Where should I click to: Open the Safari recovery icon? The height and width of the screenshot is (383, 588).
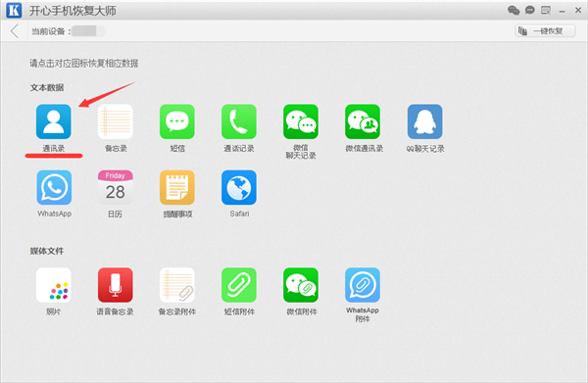click(x=239, y=187)
